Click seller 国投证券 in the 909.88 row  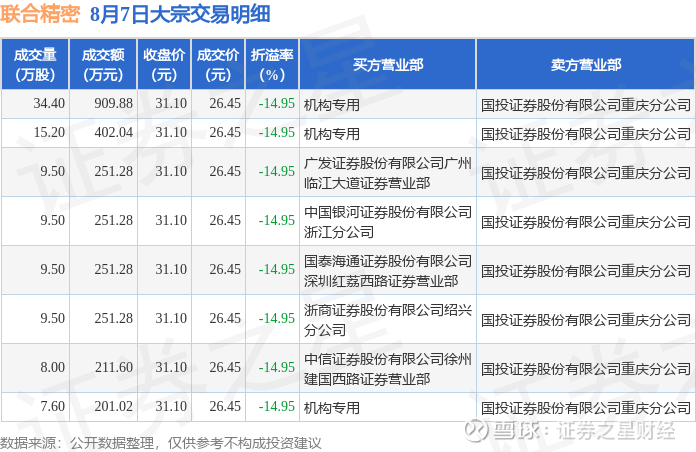(x=586, y=105)
